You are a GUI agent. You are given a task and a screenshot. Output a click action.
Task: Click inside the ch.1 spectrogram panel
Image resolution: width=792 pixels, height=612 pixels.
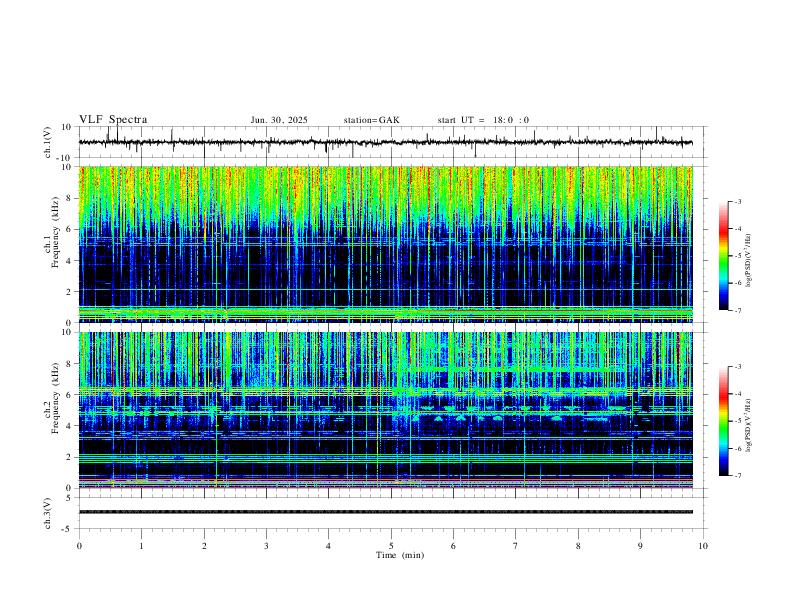click(385, 244)
